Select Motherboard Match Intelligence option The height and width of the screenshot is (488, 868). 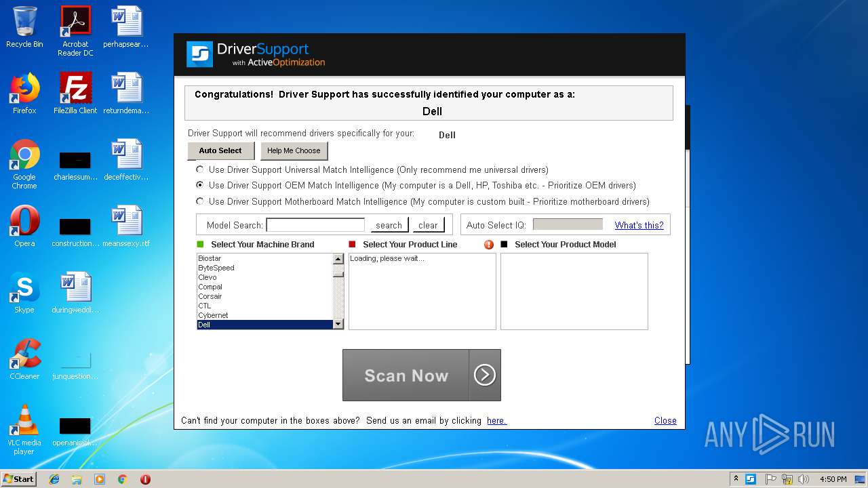click(x=199, y=201)
